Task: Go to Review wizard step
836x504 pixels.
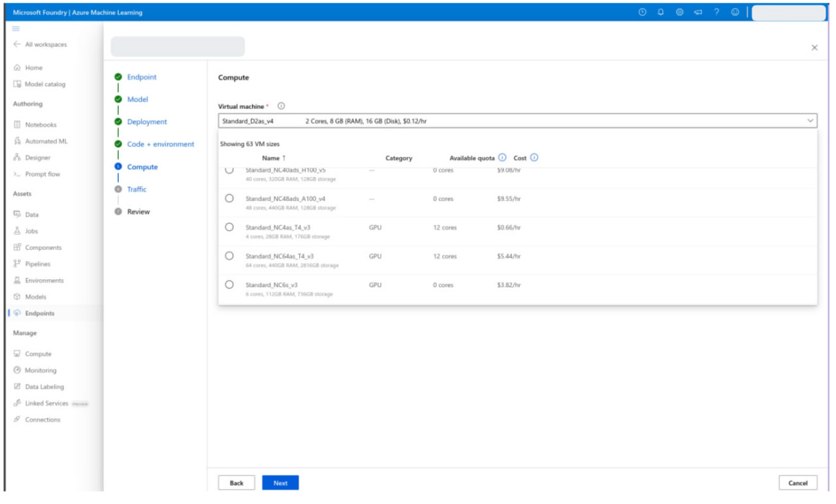Action: pyautogui.click(x=138, y=212)
